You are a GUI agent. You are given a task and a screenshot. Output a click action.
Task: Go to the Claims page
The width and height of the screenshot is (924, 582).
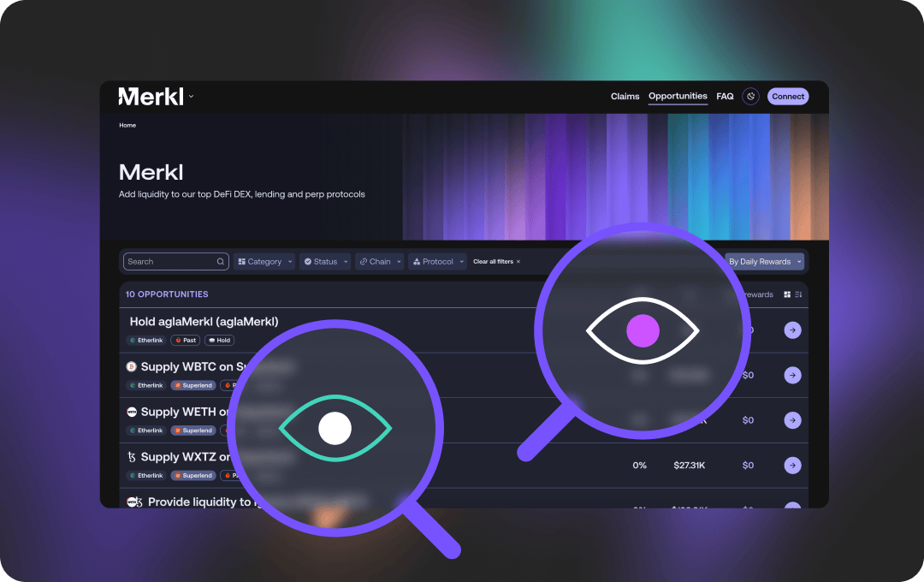pyautogui.click(x=625, y=96)
